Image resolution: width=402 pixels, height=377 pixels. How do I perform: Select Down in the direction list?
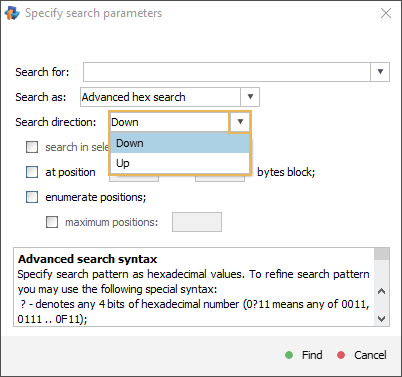[180, 143]
